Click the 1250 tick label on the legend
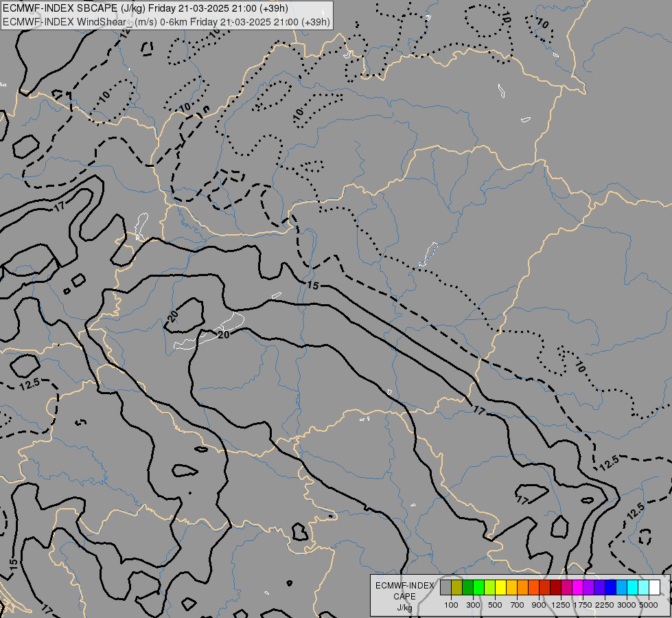 click(x=561, y=605)
